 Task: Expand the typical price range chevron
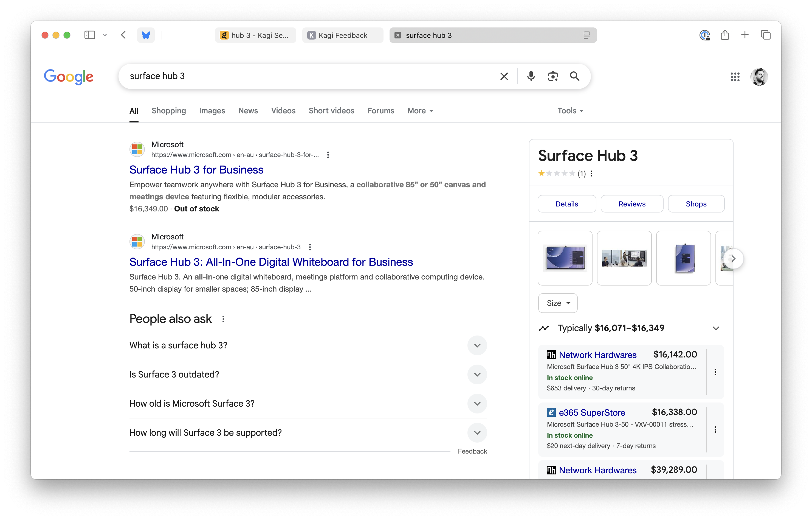[x=716, y=329]
